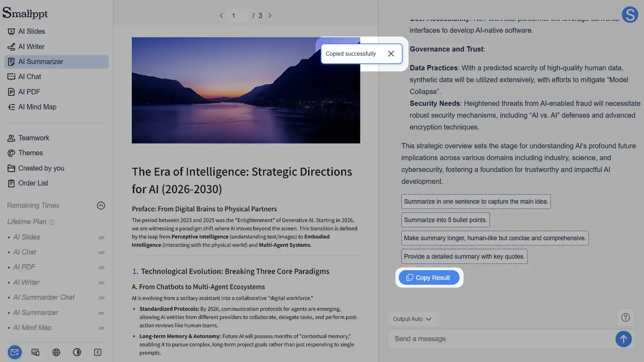The image size is (644, 362).
Task: Collapse the Remaining Times section
Action: click(x=101, y=205)
